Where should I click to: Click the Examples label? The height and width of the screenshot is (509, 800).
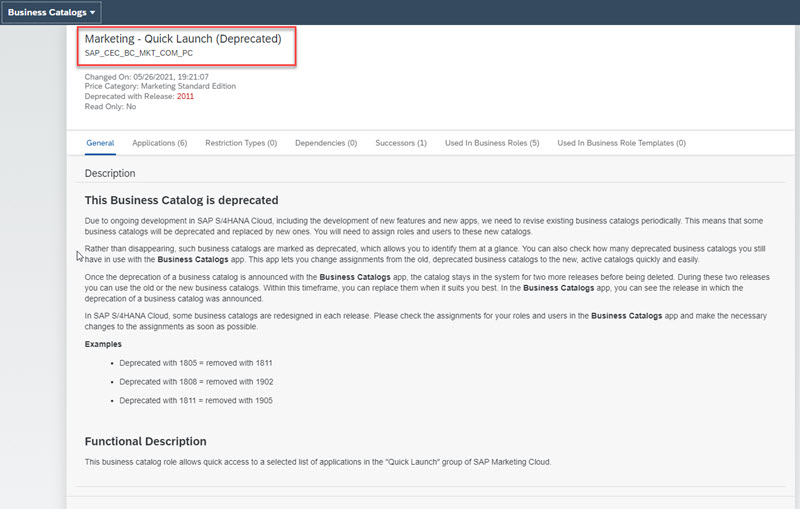(103, 344)
